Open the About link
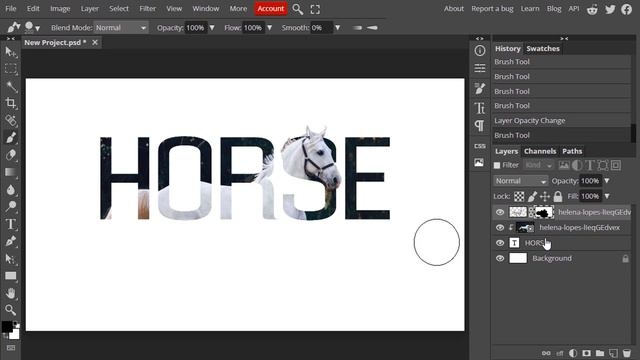This screenshot has height=360, width=640. pos(454,9)
